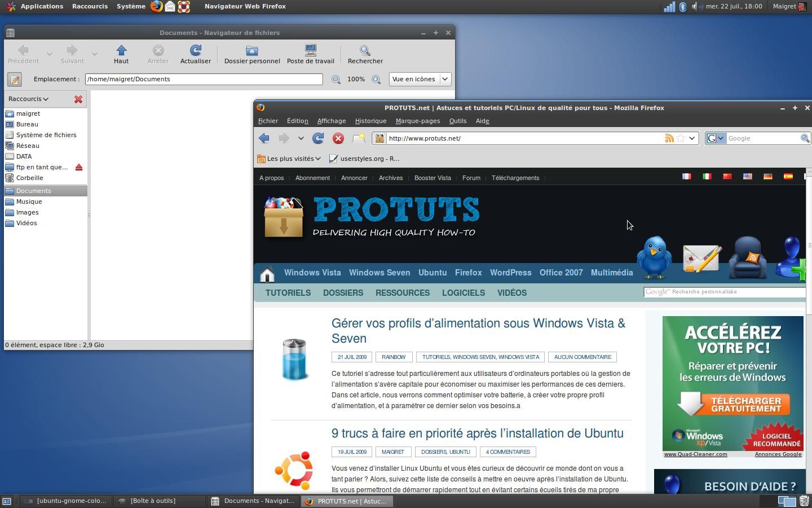
Task: Open the Vue en icônes view dropdown
Action: point(420,79)
